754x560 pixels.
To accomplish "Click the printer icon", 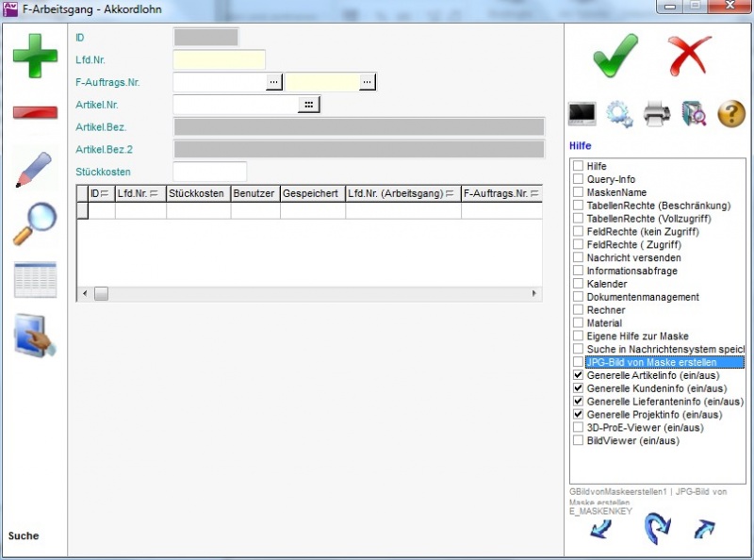I will [656, 114].
